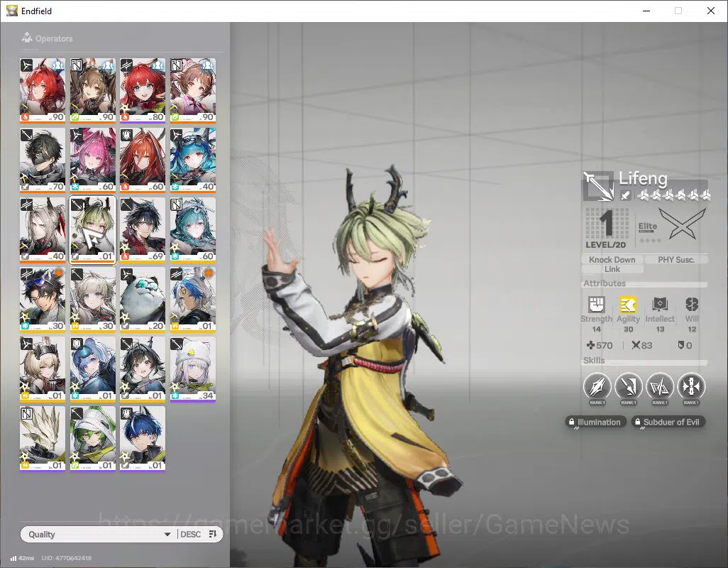Click the LEVEL/20 indicator
728x568 pixels.
tap(605, 245)
